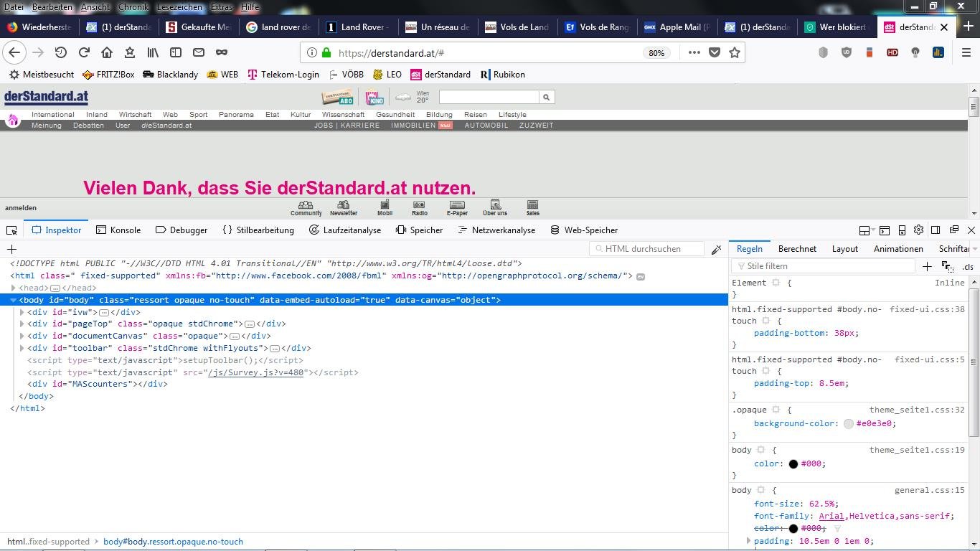Image resolution: width=980 pixels, height=551 pixels.
Task: Open DevTools settings gear
Action: coord(918,230)
